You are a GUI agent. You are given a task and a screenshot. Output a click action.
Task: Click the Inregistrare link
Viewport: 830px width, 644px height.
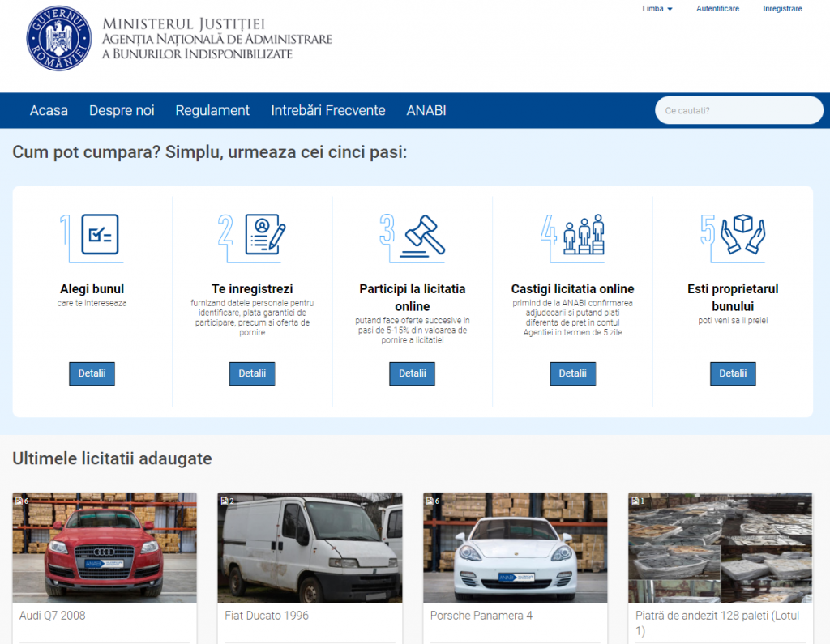pos(782,8)
